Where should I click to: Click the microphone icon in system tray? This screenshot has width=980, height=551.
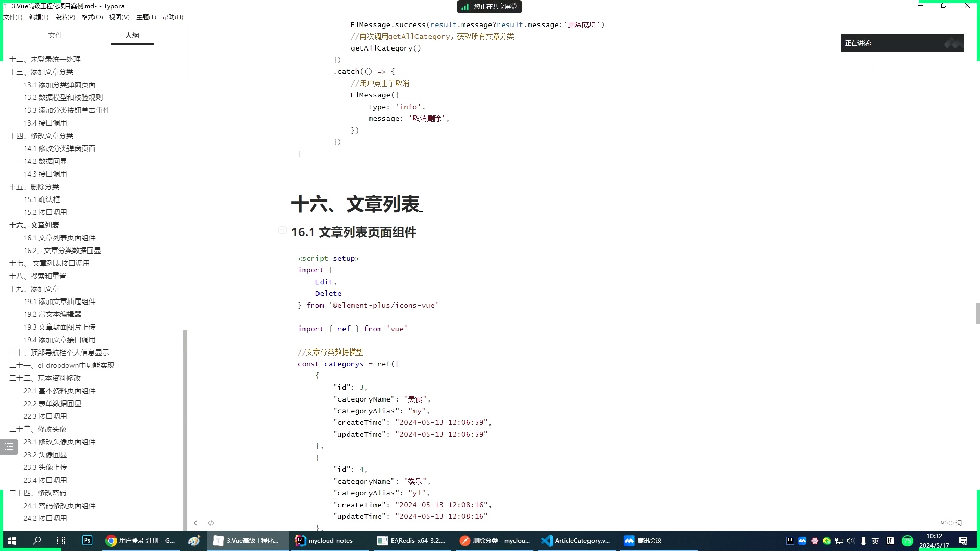(863, 541)
